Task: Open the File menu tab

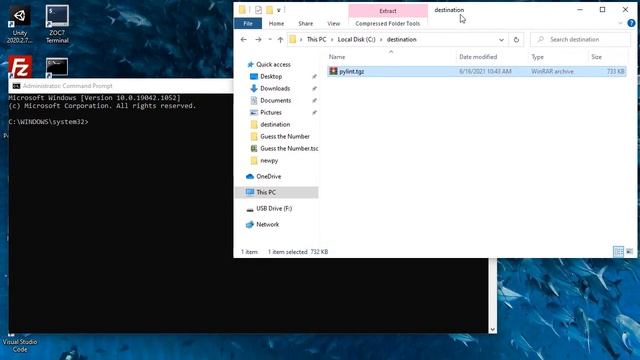Action: pyautogui.click(x=248, y=23)
